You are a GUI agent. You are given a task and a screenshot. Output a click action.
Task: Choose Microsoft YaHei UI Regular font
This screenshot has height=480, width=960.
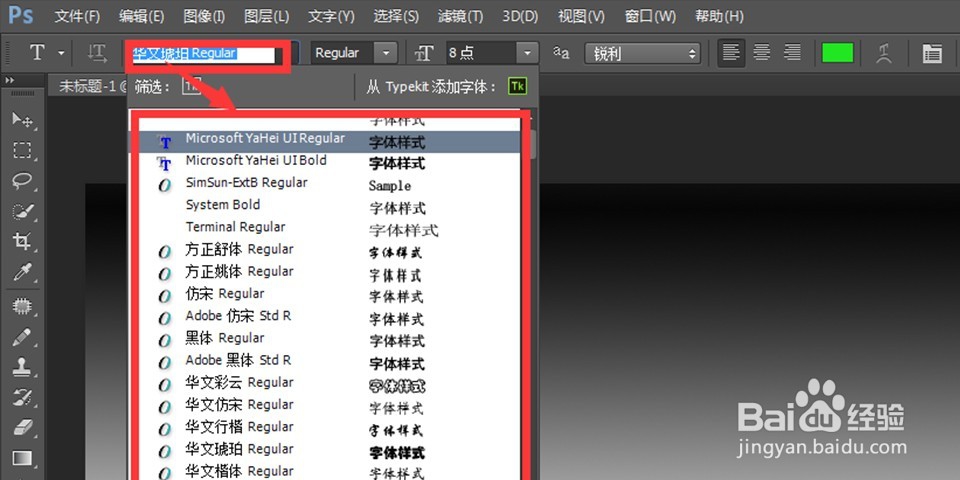tap(329, 141)
